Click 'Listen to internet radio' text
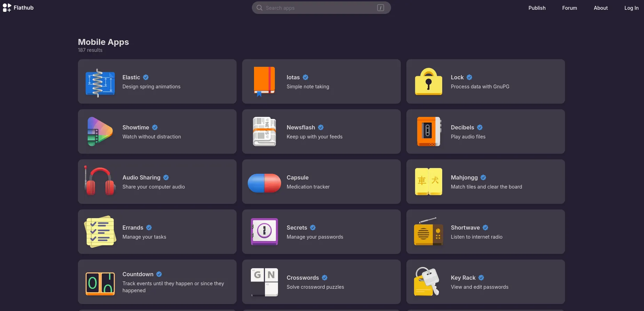644x311 pixels. 477,237
